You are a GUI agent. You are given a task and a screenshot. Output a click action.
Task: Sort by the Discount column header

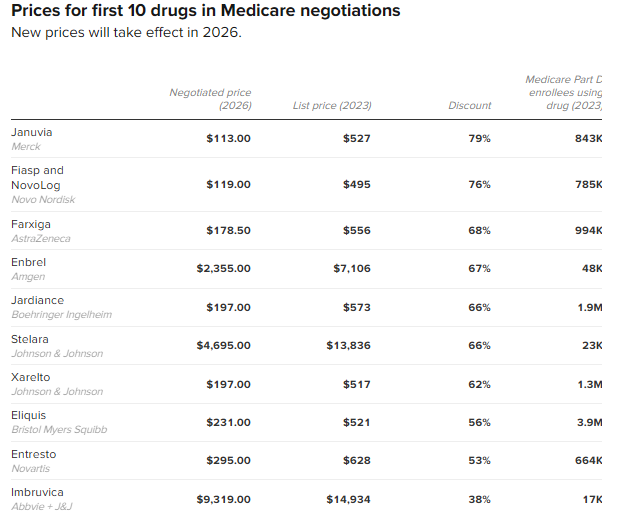[469, 105]
